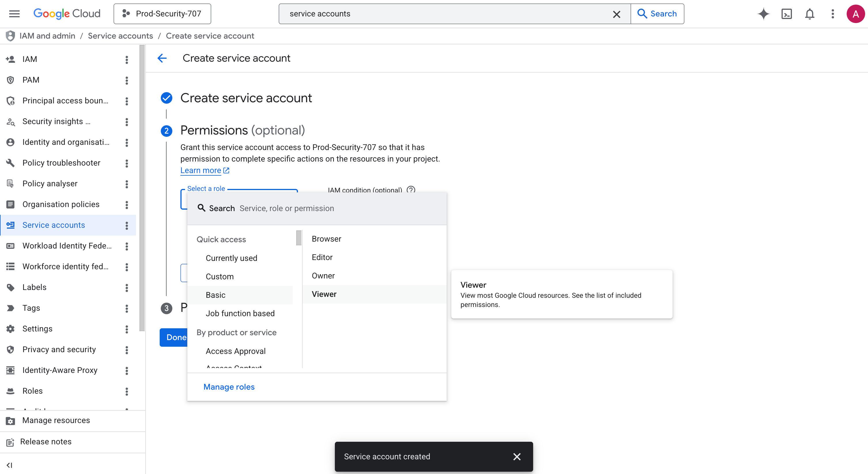Click the Search button in top bar
Screen dimensions: 868x474
tap(657, 14)
